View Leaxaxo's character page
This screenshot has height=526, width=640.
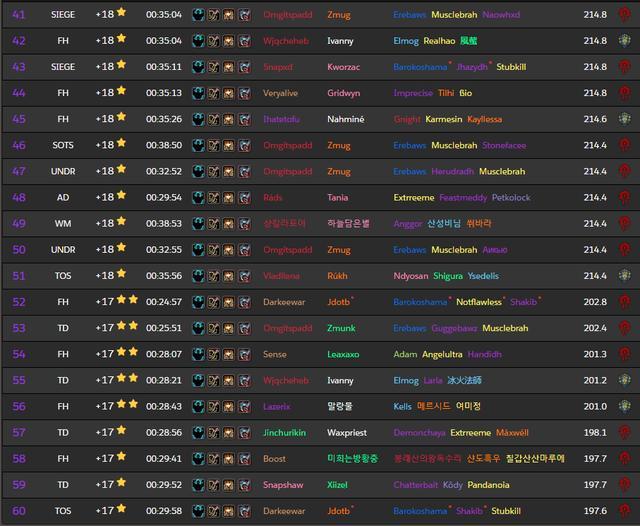pos(343,353)
